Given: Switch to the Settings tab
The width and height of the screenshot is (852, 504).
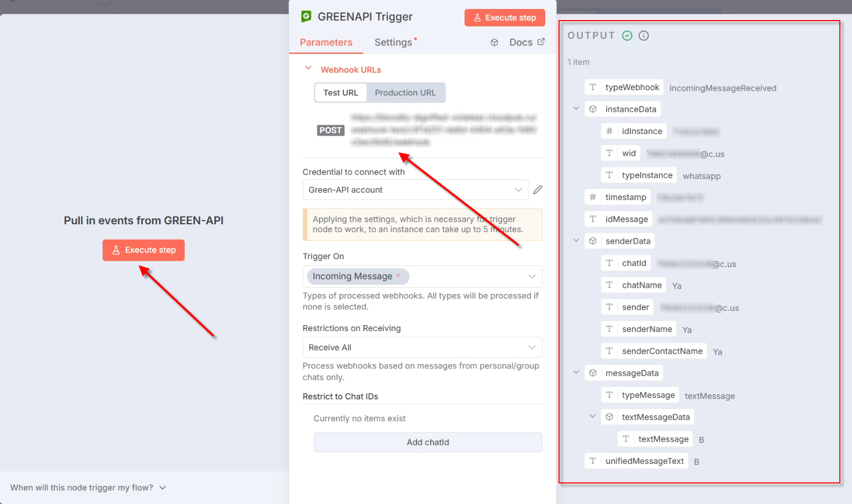Looking at the screenshot, I should (393, 43).
